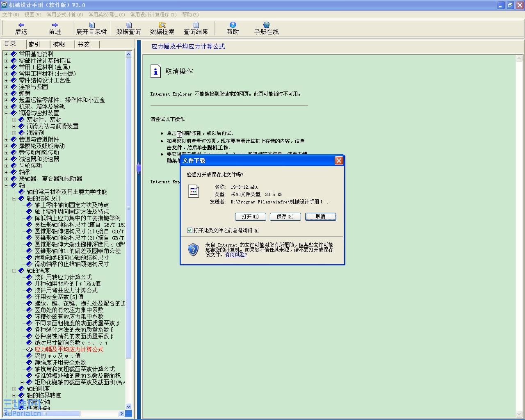
Task: Click the page icon beside 钢的ψσ及ψτ值
Action: [29, 356]
